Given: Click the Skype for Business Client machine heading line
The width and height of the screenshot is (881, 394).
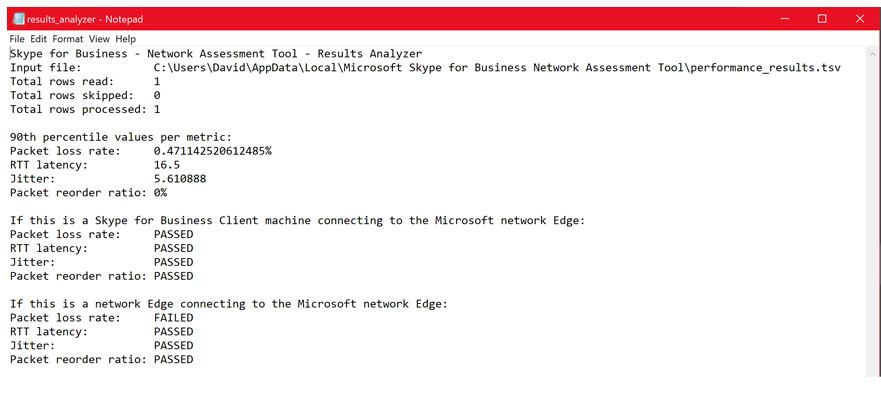Looking at the screenshot, I should 298,220.
